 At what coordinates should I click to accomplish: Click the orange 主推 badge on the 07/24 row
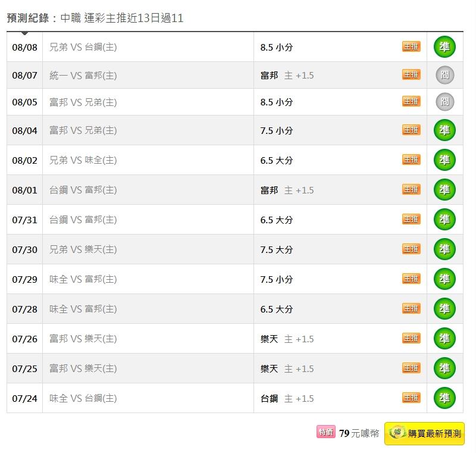(x=411, y=398)
